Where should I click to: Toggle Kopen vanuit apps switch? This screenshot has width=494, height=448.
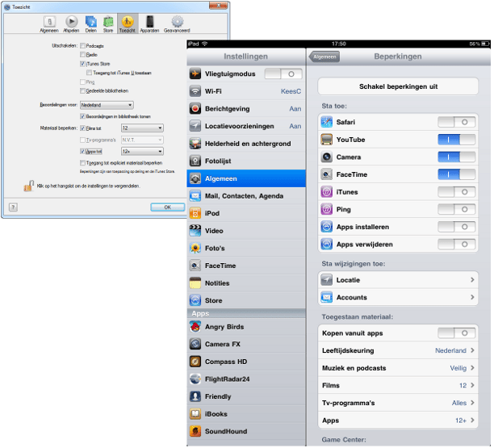[x=456, y=333]
